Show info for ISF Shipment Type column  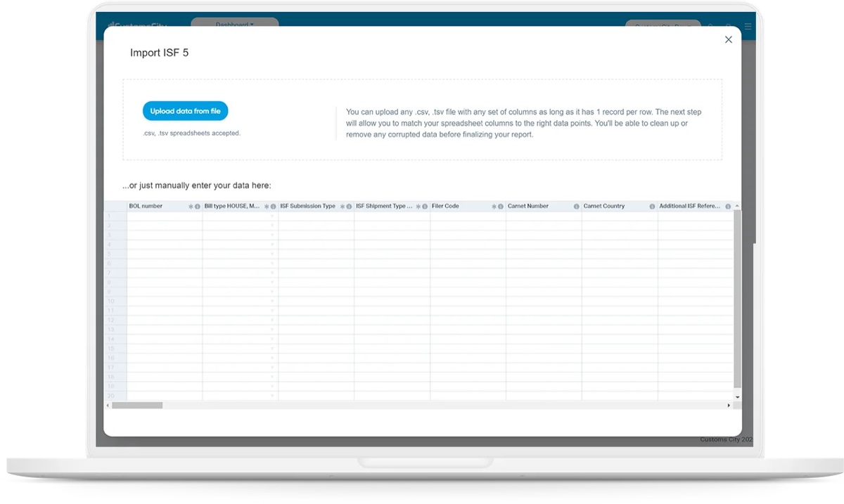(425, 207)
